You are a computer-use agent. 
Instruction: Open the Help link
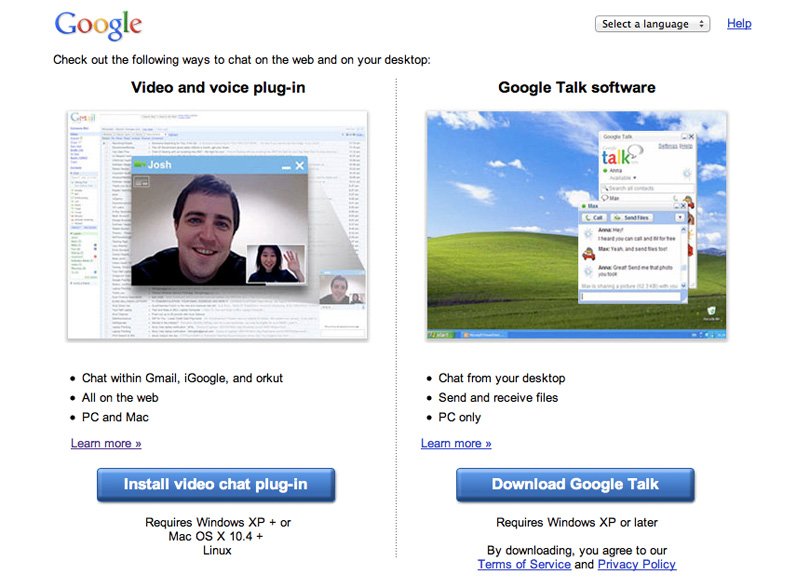pyautogui.click(x=739, y=24)
